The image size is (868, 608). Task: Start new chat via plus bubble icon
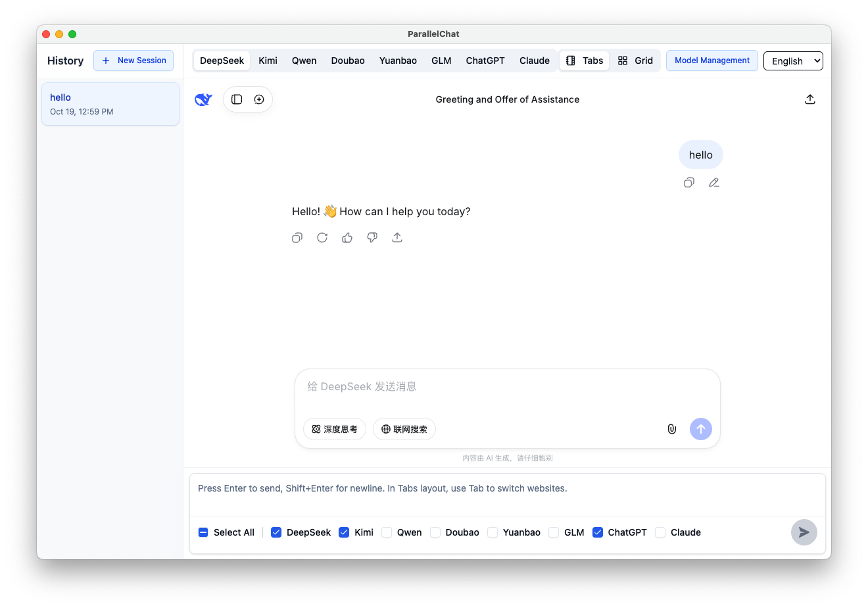(259, 99)
